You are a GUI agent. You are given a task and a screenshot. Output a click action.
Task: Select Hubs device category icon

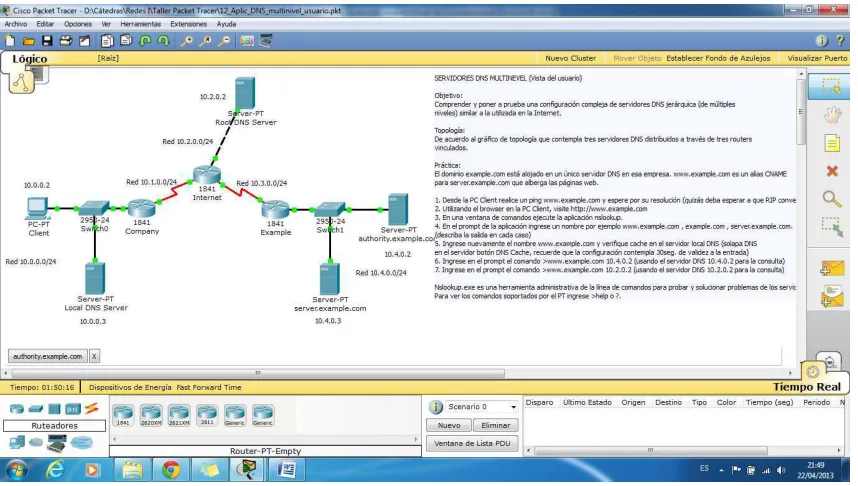pyautogui.click(x=54, y=409)
